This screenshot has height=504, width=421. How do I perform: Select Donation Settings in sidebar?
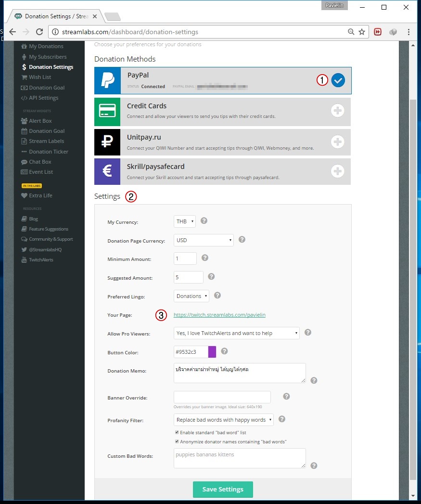[x=48, y=67]
